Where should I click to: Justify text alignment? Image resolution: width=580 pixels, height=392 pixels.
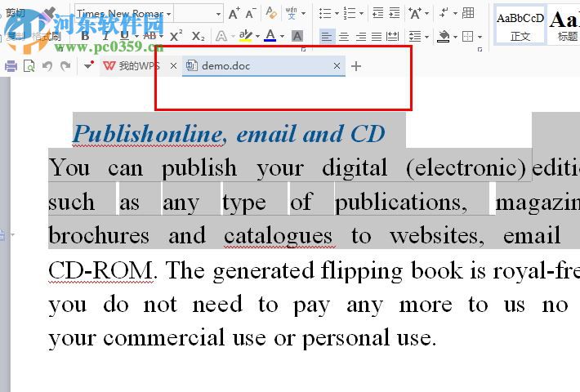pos(377,37)
